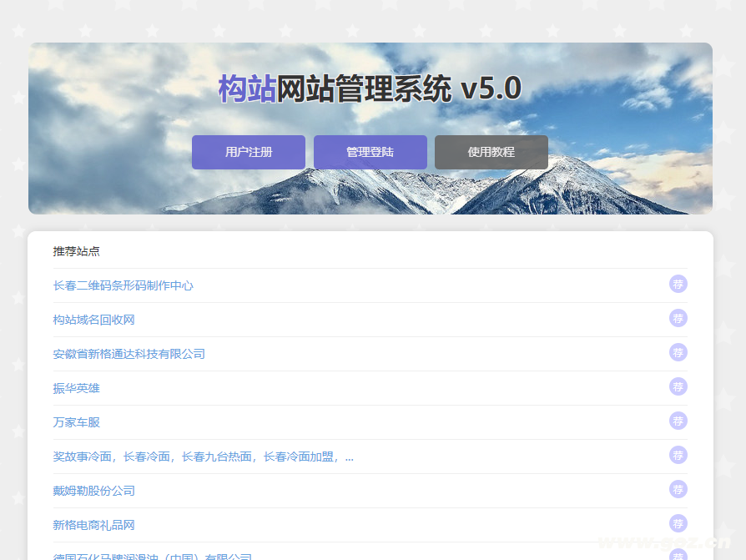
Task: Open the 管理登陆 login button
Action: [x=370, y=152]
